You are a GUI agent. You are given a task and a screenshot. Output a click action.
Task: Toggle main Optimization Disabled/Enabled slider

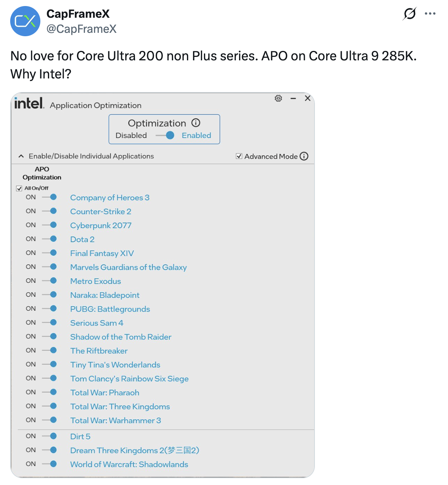click(x=165, y=135)
